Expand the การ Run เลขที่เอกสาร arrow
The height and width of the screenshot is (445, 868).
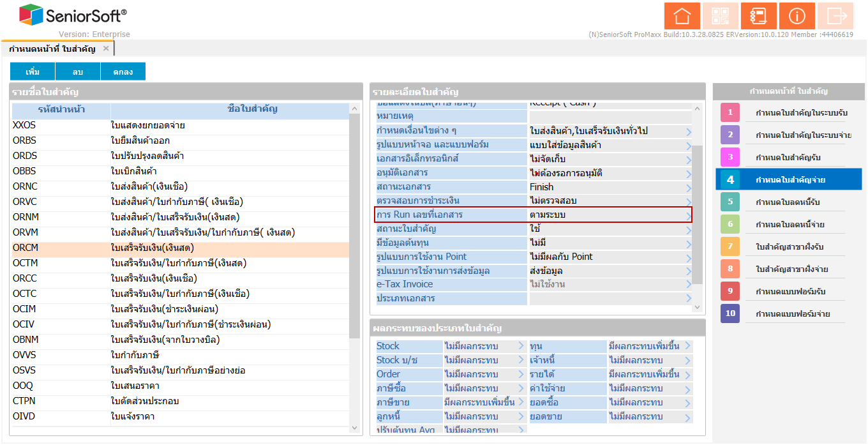(x=689, y=215)
